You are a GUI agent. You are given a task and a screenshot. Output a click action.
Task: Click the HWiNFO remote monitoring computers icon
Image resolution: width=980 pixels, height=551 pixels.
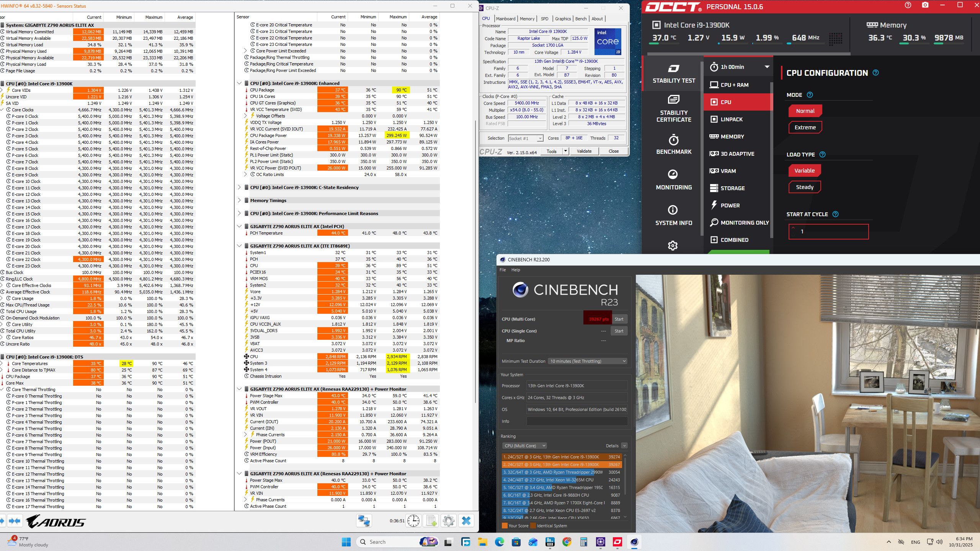pyautogui.click(x=364, y=521)
